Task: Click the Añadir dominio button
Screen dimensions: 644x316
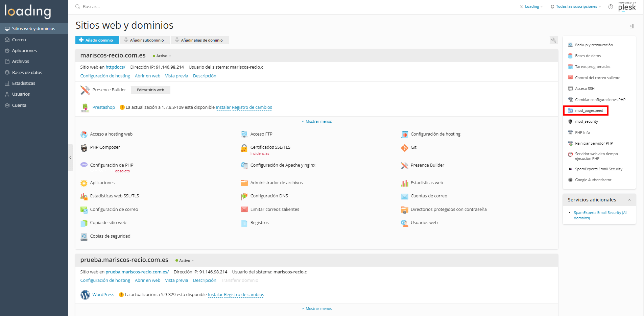Action: tap(97, 40)
